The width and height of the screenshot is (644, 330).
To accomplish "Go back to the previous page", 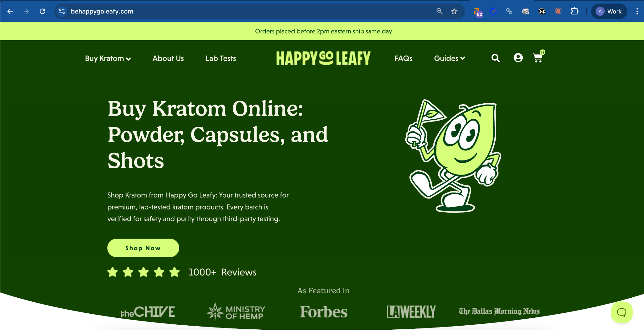I will [x=10, y=11].
